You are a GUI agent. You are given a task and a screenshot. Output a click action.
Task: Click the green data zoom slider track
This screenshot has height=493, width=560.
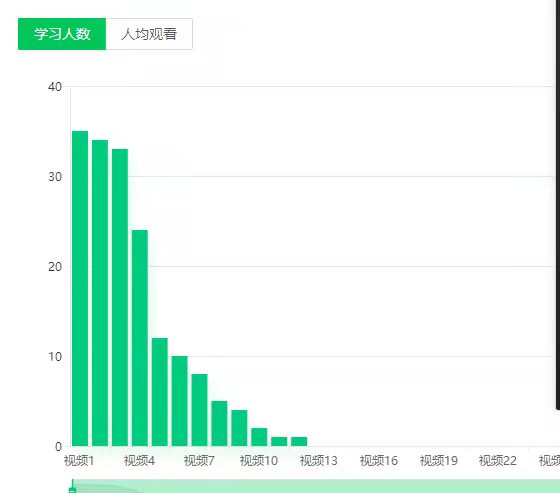(316, 487)
